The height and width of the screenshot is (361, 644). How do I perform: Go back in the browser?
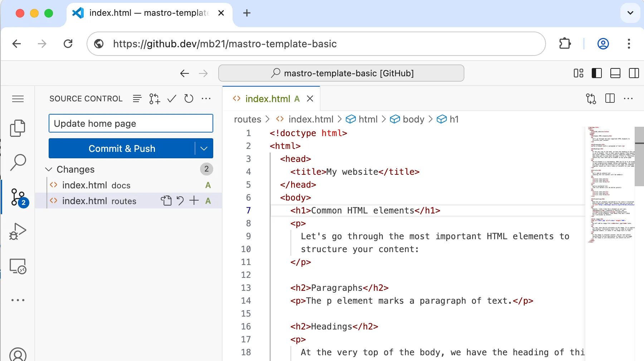[17, 44]
